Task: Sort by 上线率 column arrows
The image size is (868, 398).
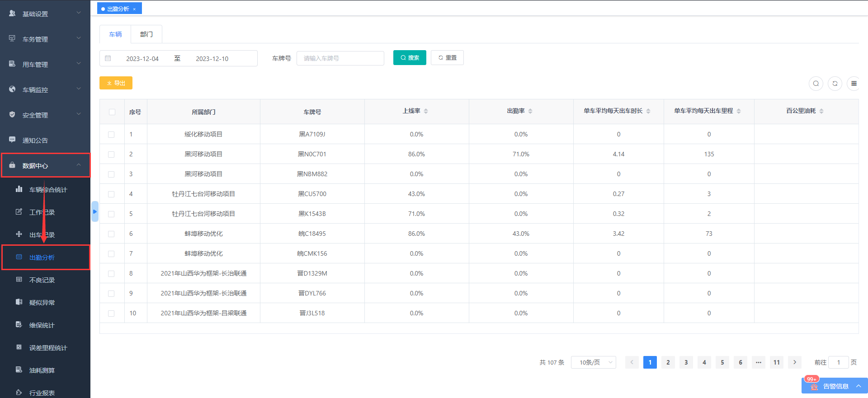Action: click(426, 111)
